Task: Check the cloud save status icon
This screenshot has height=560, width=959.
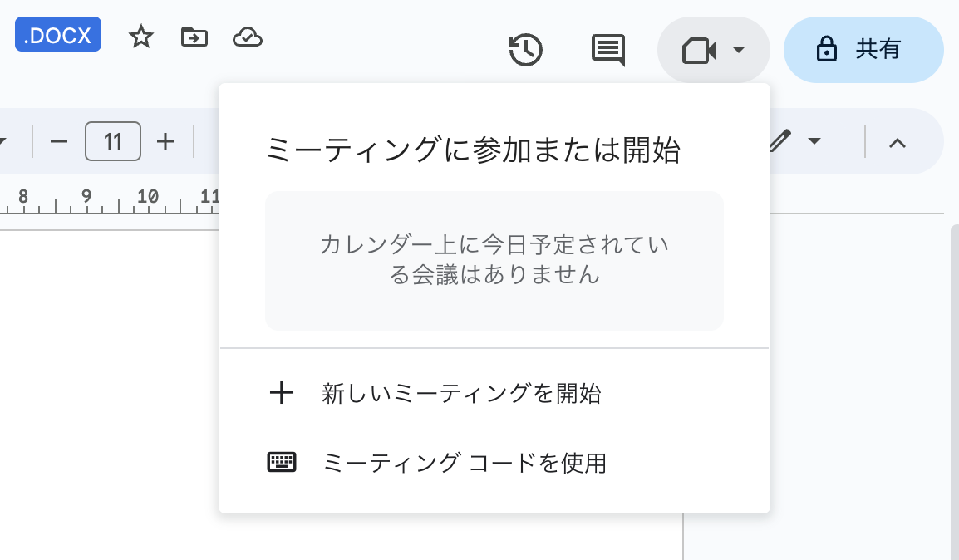Action: tap(248, 37)
